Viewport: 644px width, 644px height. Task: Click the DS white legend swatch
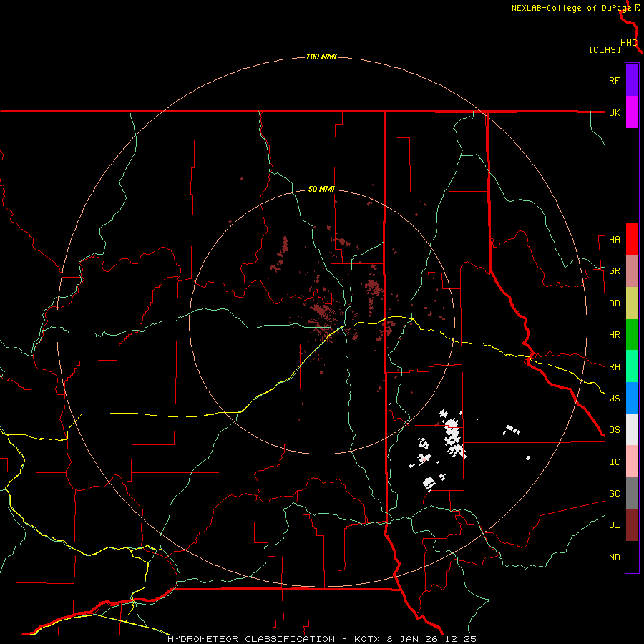[x=632, y=429]
